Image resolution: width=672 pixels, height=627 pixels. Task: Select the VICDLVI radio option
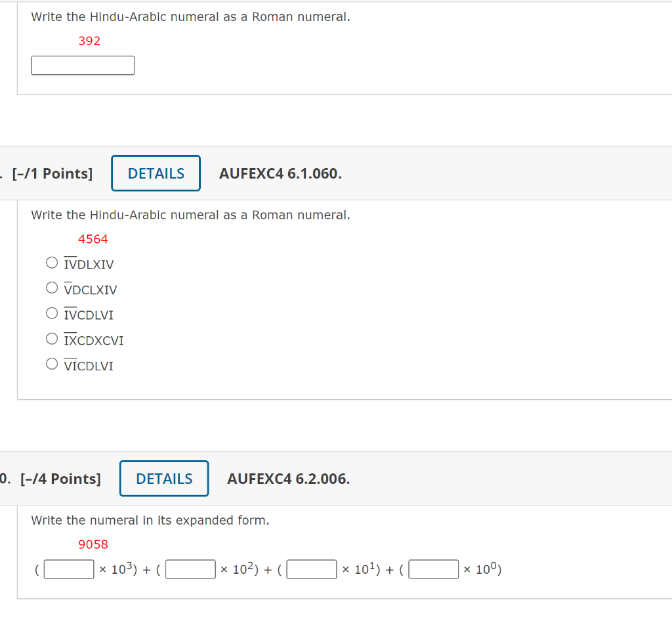(52, 363)
